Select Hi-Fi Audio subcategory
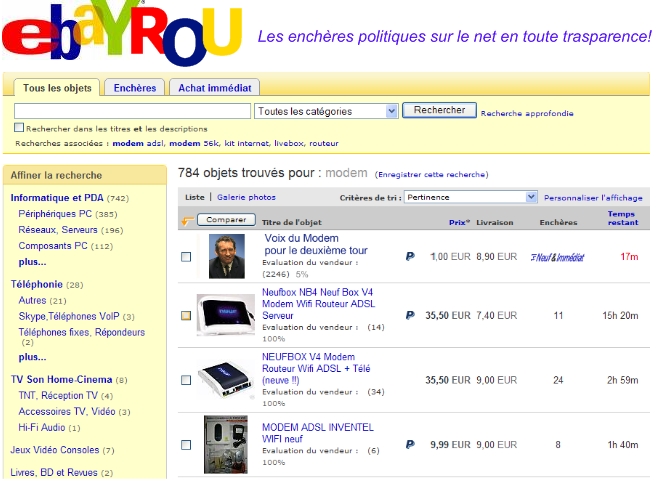The width and height of the screenshot is (662, 496). pyautogui.click(x=41, y=428)
